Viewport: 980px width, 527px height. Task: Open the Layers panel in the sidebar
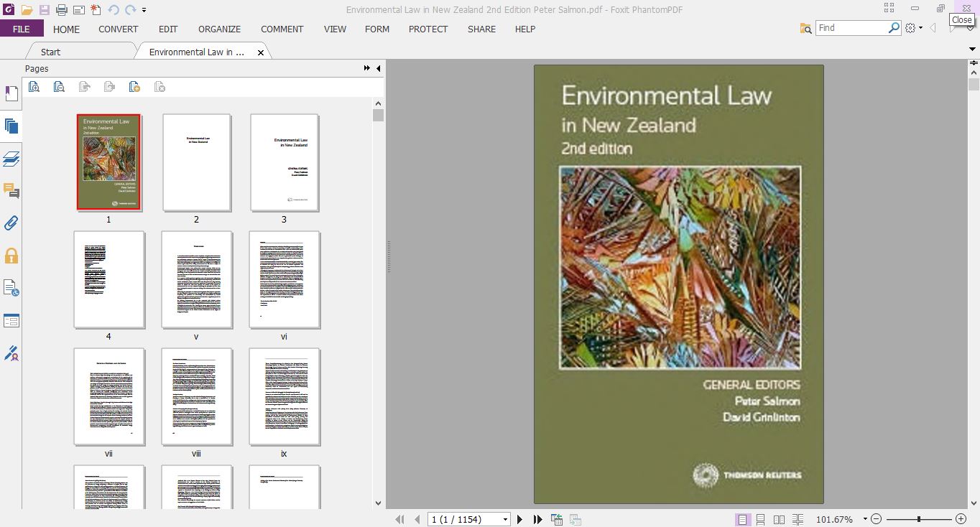[11, 159]
